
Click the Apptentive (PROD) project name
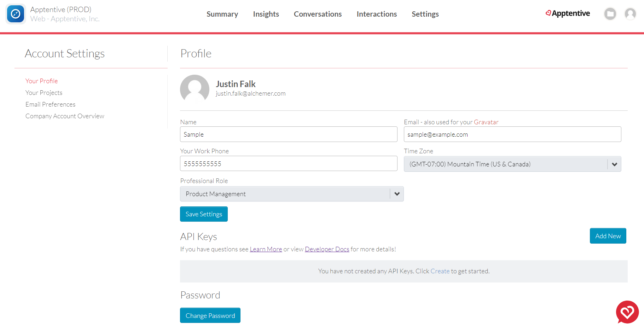coord(61,10)
